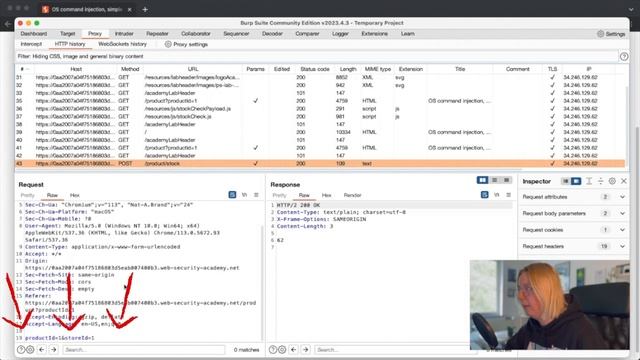The height and width of the screenshot is (360, 640).
Task: Switch to the Intercept sub-tab
Action: [31, 44]
